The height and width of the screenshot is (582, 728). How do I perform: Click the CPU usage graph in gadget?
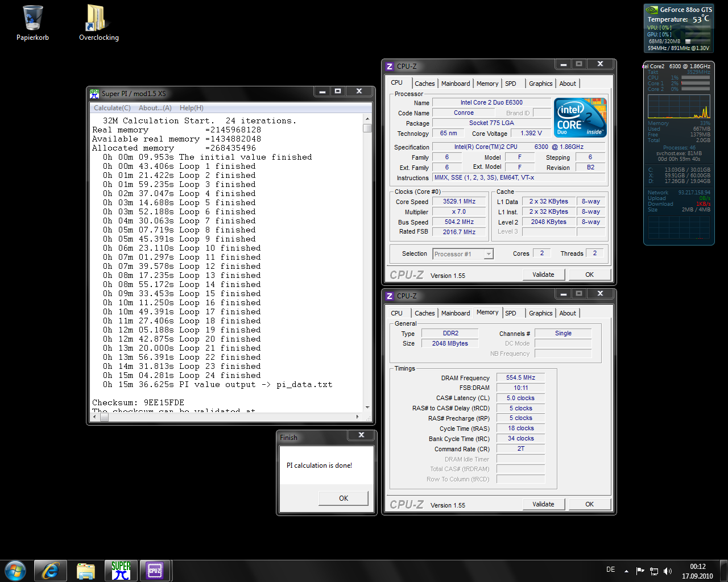click(679, 106)
